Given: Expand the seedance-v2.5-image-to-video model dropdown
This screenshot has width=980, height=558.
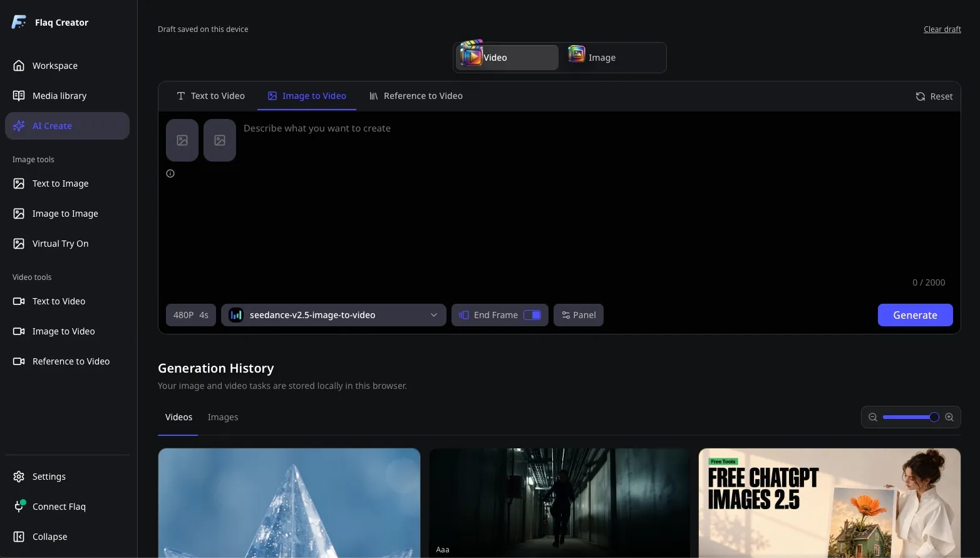Looking at the screenshot, I should tap(333, 315).
